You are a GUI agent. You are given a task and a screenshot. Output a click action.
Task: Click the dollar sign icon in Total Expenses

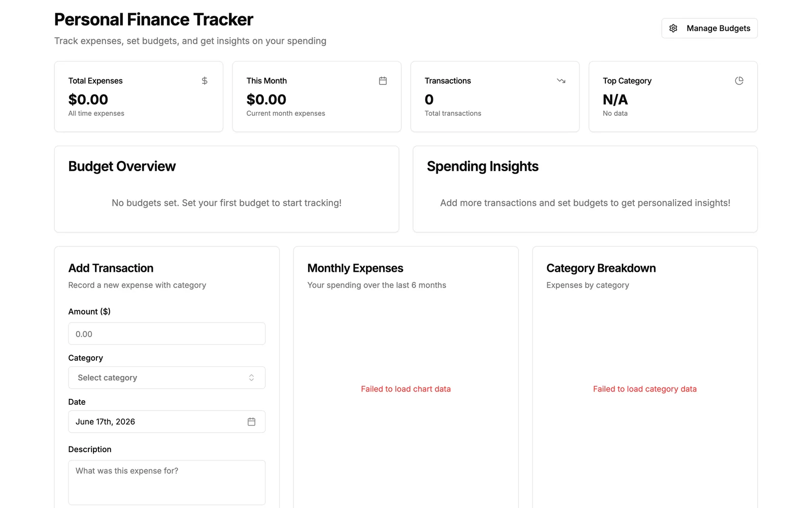tap(205, 81)
